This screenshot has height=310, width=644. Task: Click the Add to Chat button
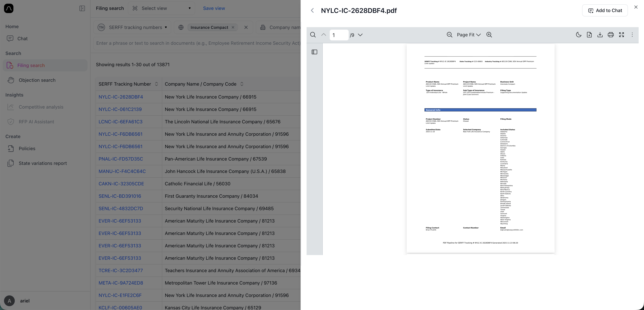(x=605, y=10)
